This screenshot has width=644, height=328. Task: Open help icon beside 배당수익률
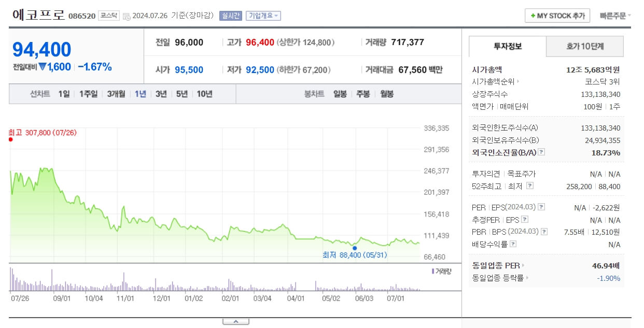(513, 244)
